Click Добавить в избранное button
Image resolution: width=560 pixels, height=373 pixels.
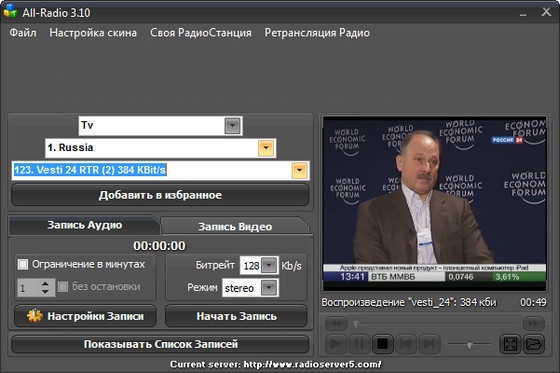pyautogui.click(x=160, y=195)
